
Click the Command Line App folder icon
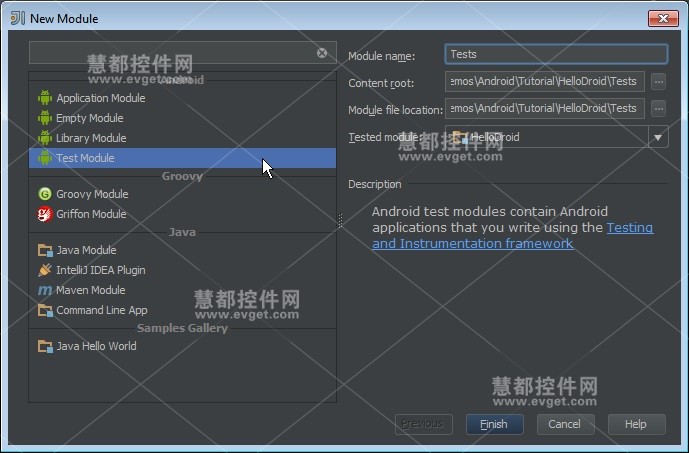click(x=45, y=310)
